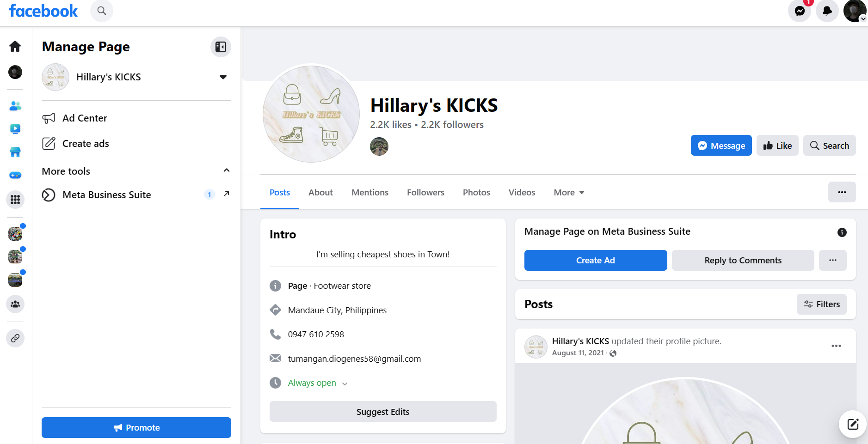This screenshot has width=868, height=444.
Task: Open Gaming icon in left sidebar
Action: pos(15,176)
